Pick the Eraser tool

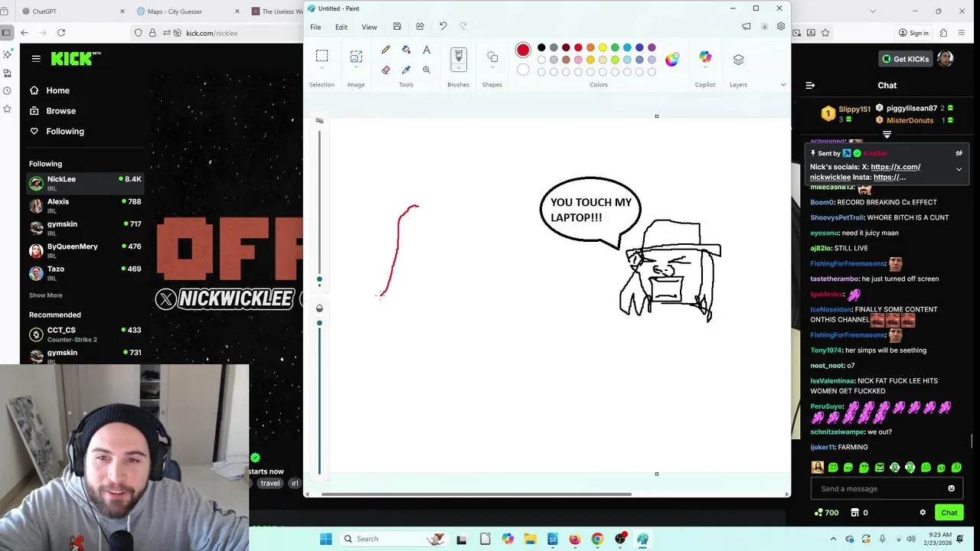[386, 70]
